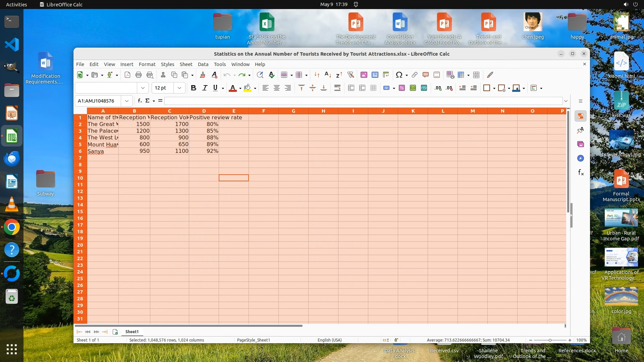
Task: Select the Sheet1 tab
Action: pos(132,332)
